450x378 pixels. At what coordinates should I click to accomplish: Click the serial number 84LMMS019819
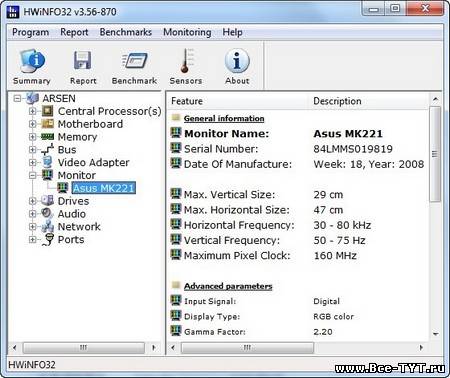pos(353,149)
